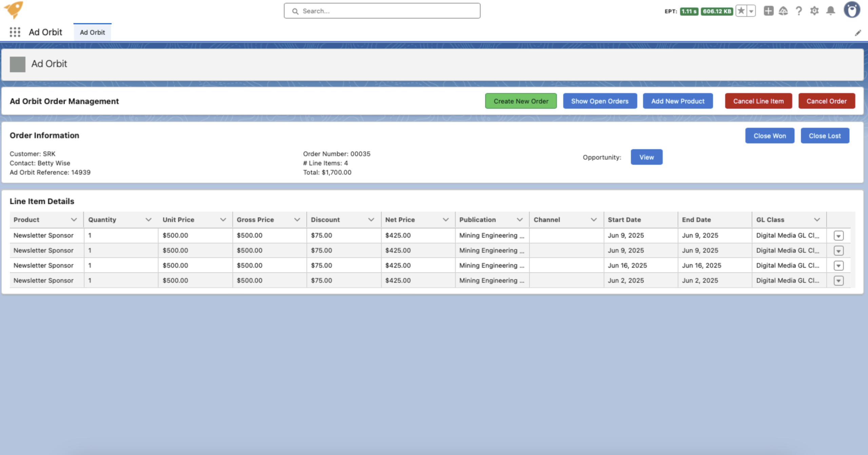Viewport: 868px width, 455px height.
Task: Open the notifications bell
Action: tap(830, 11)
